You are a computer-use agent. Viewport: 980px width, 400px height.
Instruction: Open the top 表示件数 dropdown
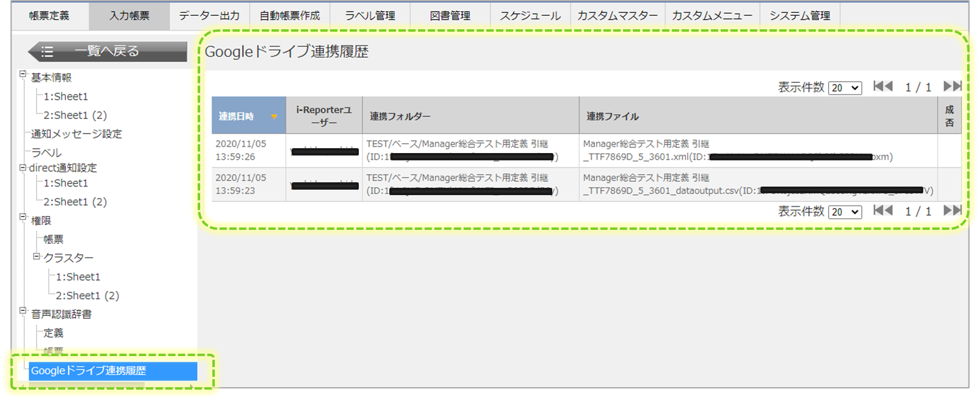click(x=845, y=88)
